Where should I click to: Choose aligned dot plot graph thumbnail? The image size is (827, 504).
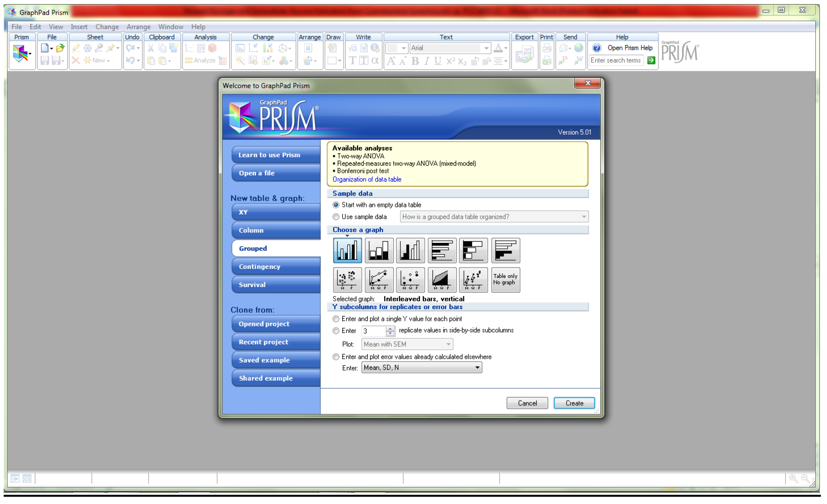click(410, 280)
